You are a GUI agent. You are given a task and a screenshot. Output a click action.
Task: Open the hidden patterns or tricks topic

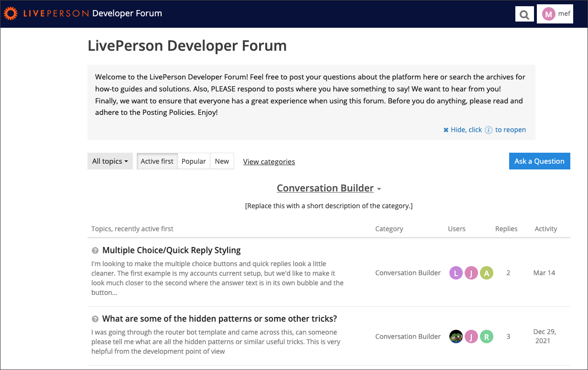(x=220, y=319)
